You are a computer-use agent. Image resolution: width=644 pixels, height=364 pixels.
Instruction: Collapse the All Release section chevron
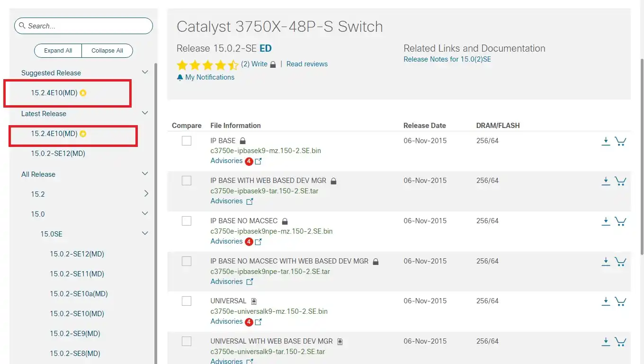click(x=145, y=174)
